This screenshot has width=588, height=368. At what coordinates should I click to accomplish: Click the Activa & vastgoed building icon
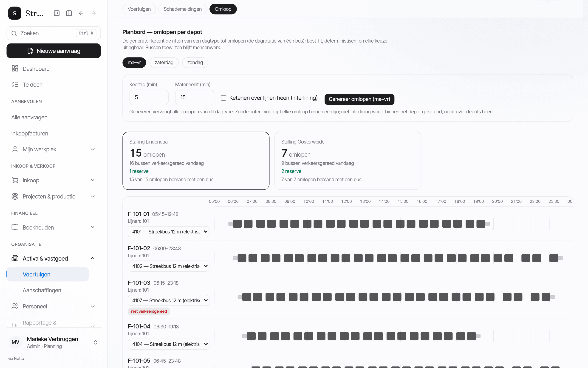point(15,258)
